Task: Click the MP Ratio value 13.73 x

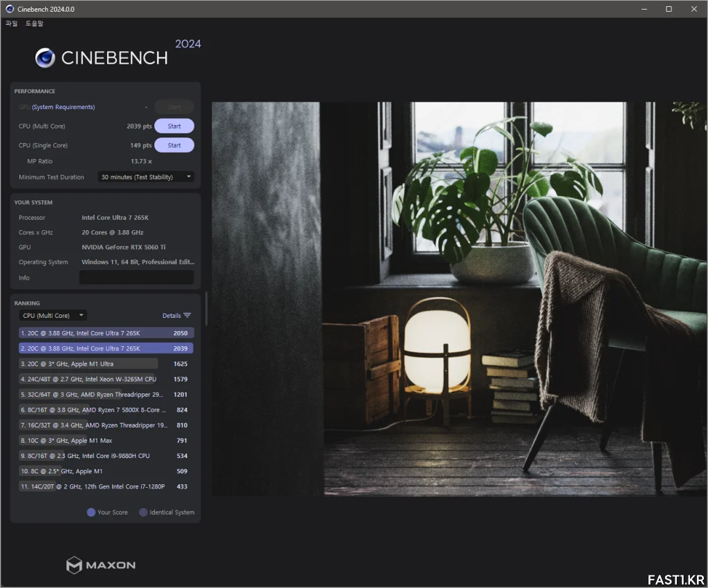Action: 141,161
